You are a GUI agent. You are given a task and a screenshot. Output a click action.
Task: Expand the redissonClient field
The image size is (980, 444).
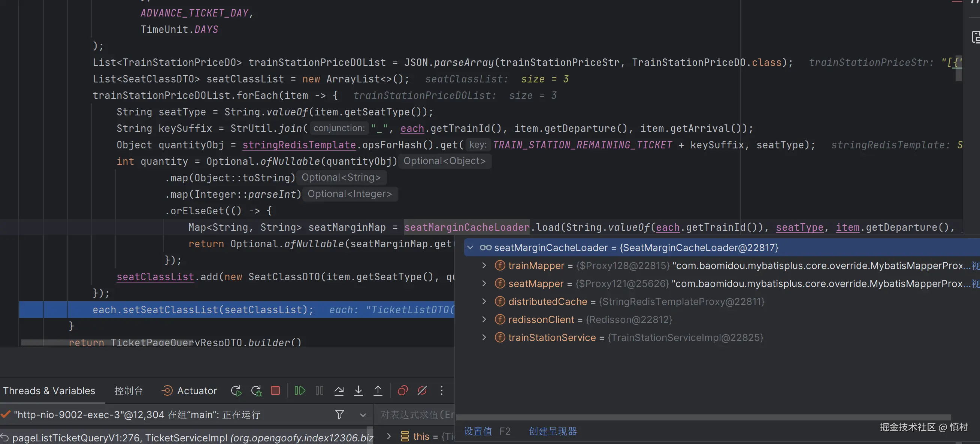484,320
